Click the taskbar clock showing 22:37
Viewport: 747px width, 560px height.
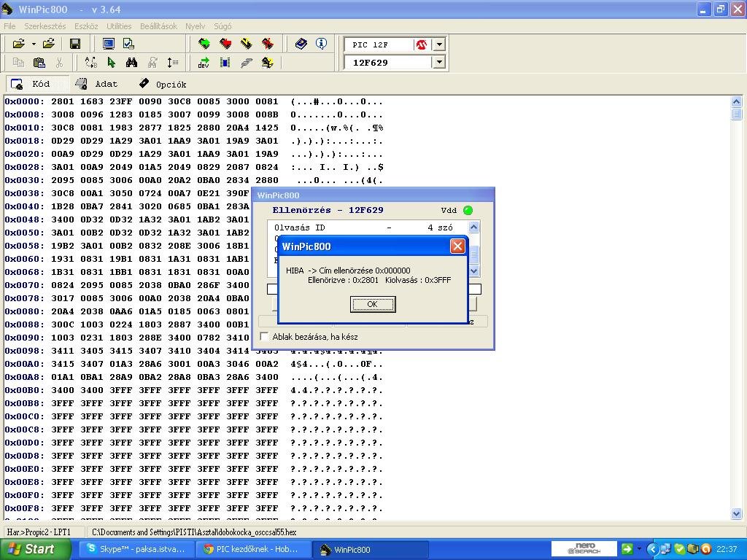tap(727, 549)
